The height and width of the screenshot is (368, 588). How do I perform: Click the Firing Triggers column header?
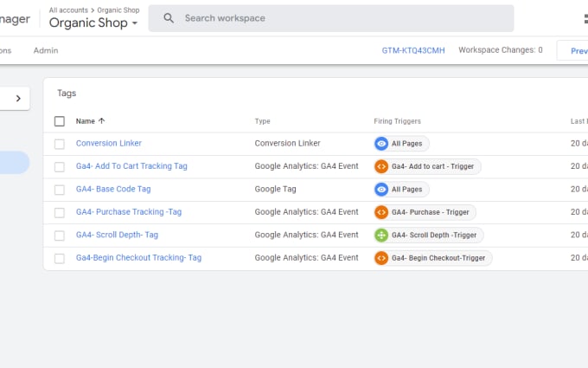point(397,121)
